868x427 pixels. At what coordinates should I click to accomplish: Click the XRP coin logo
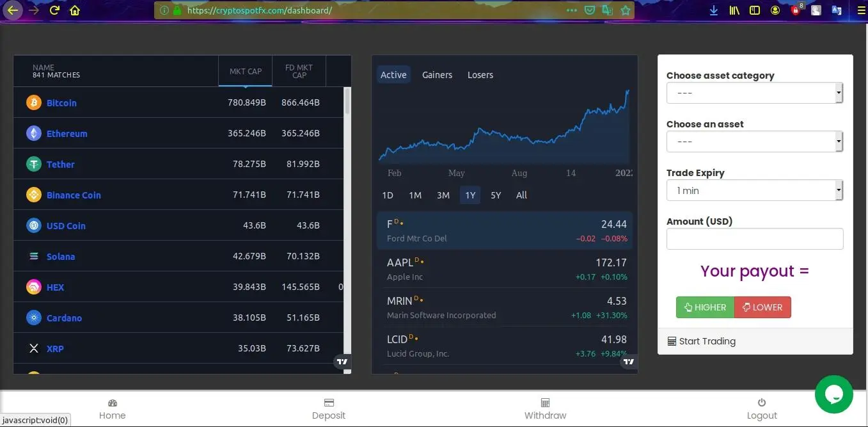[34, 348]
